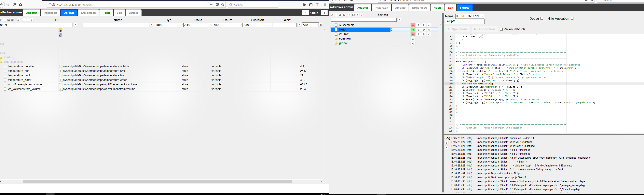Open the URL history dropdown arrow in address bar
This screenshot has height=195, width=644.
pos(206,5)
